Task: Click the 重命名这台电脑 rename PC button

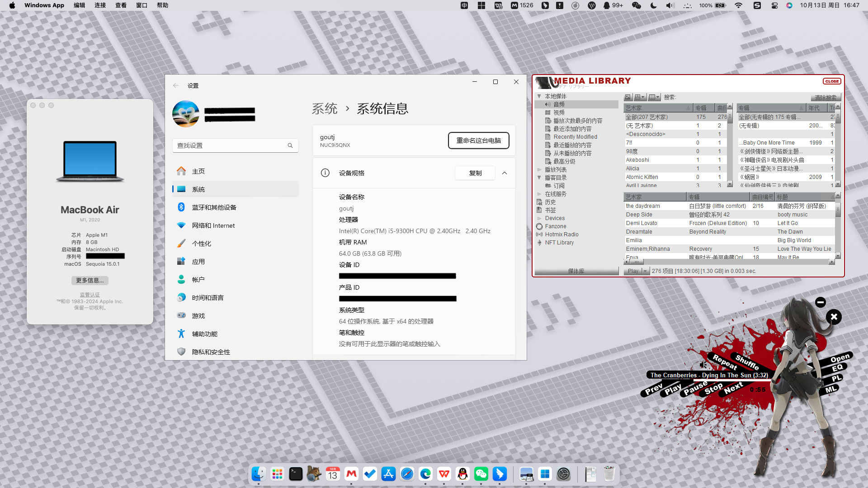Action: coord(479,141)
